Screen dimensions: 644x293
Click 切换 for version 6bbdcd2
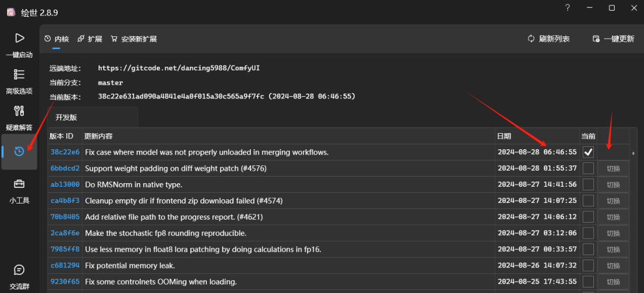pos(613,168)
